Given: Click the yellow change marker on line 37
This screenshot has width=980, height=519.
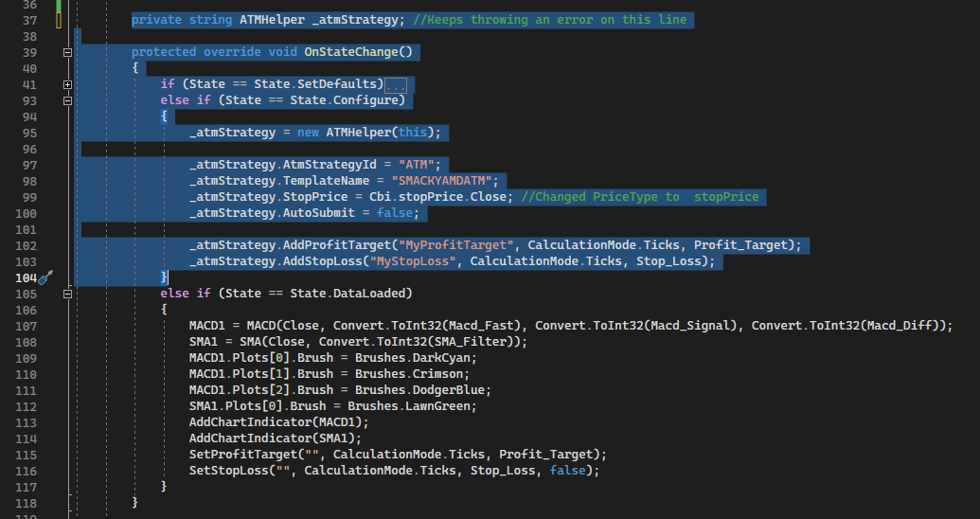Looking at the screenshot, I should (x=59, y=20).
